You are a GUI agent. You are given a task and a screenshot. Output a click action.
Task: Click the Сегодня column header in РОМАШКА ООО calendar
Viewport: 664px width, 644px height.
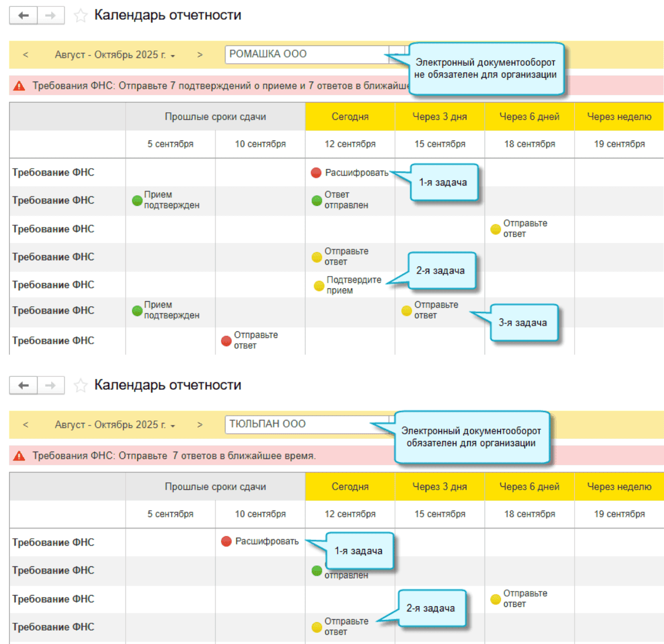point(350,117)
